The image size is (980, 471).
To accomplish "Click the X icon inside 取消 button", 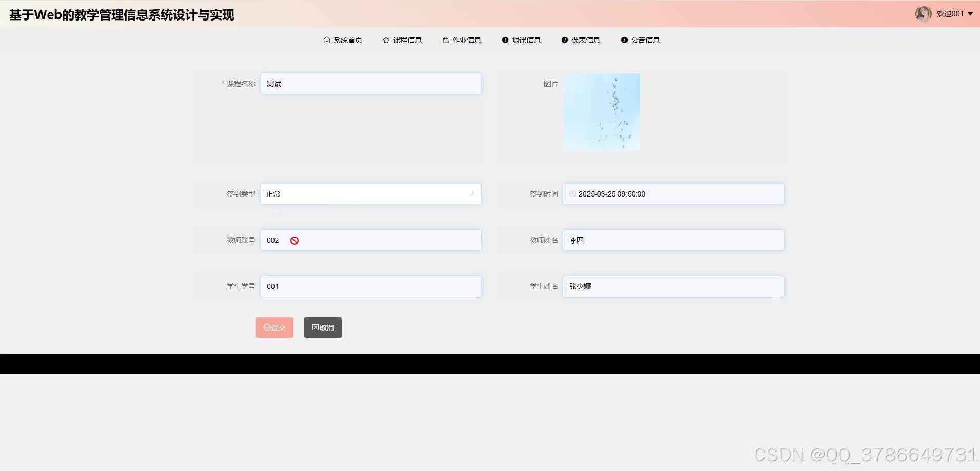I will point(314,327).
